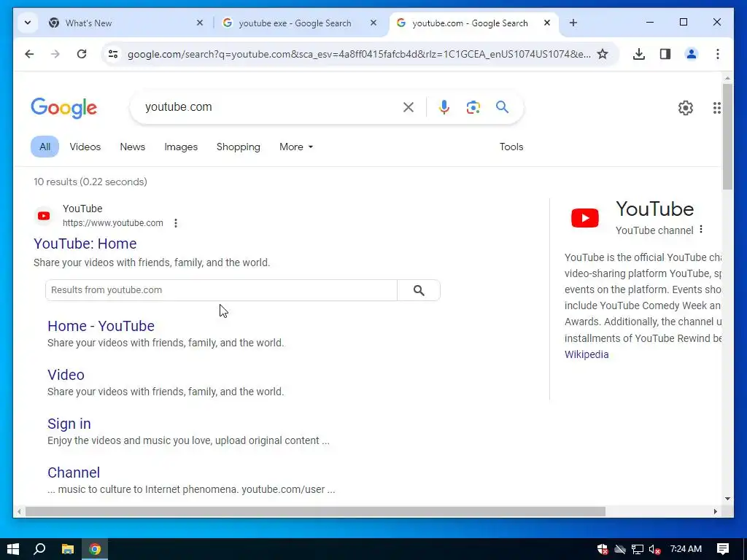Submit search with the blue magnifier icon
This screenshot has width=747, height=560.
coord(502,107)
